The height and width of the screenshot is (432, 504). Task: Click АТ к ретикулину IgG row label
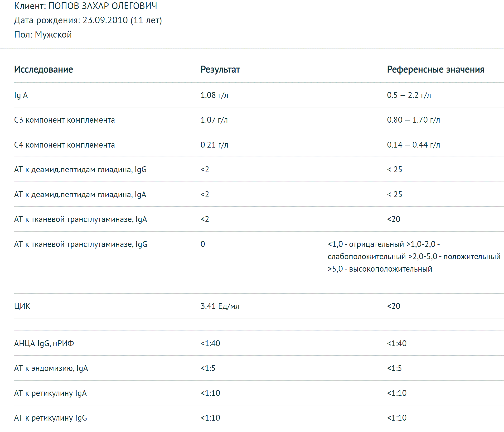pyautogui.click(x=50, y=418)
